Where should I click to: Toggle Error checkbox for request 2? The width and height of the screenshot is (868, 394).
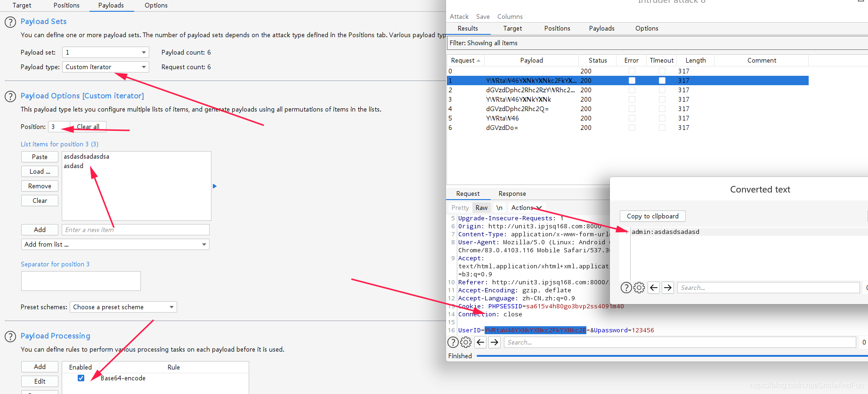click(x=632, y=90)
